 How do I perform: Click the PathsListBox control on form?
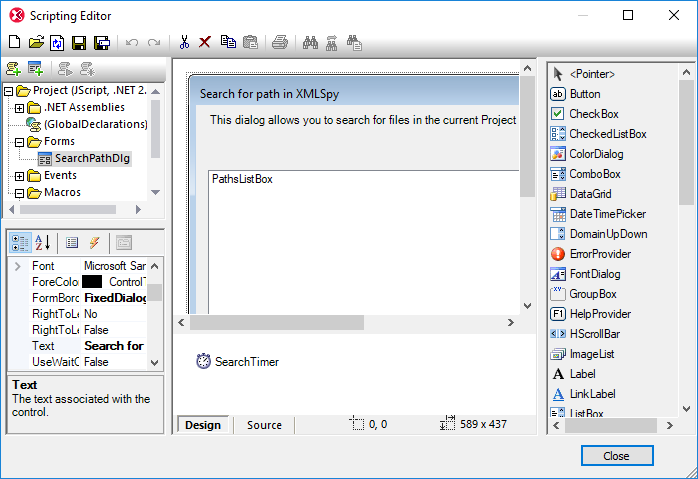tap(363, 241)
